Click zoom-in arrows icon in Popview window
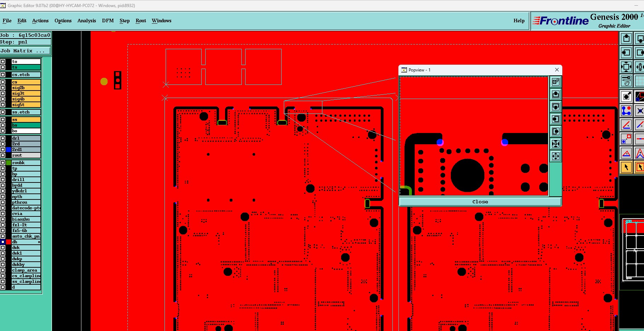Screen dimensions: 644x331 coord(556,144)
